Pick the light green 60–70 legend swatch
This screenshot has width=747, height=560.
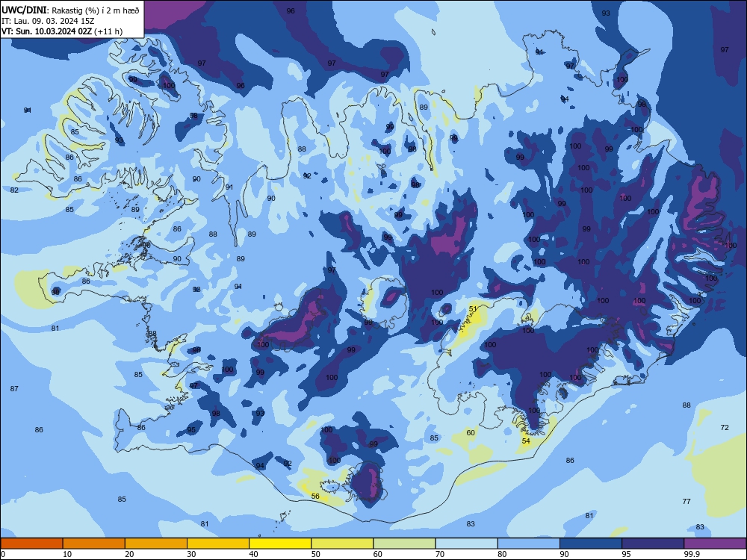[x=404, y=544]
